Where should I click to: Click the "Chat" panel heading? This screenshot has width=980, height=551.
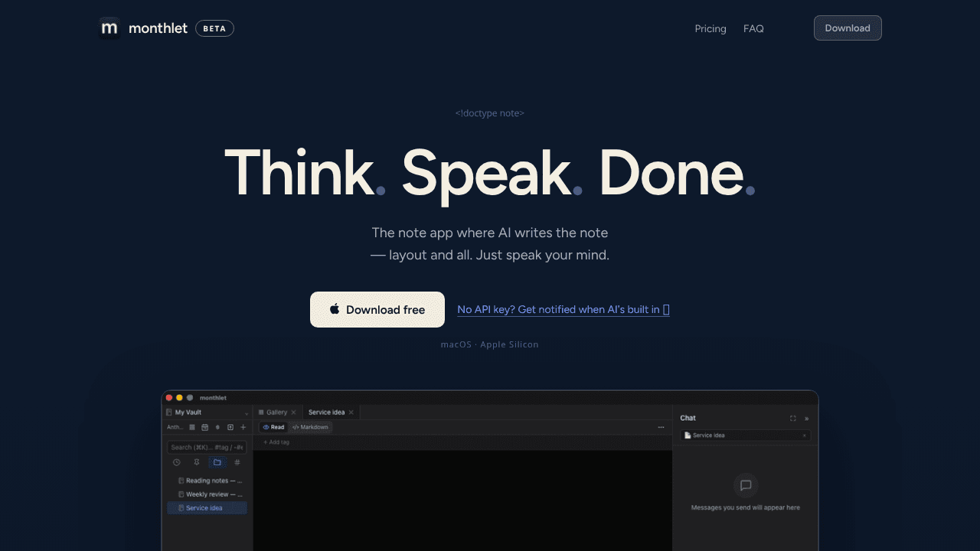[x=688, y=418]
